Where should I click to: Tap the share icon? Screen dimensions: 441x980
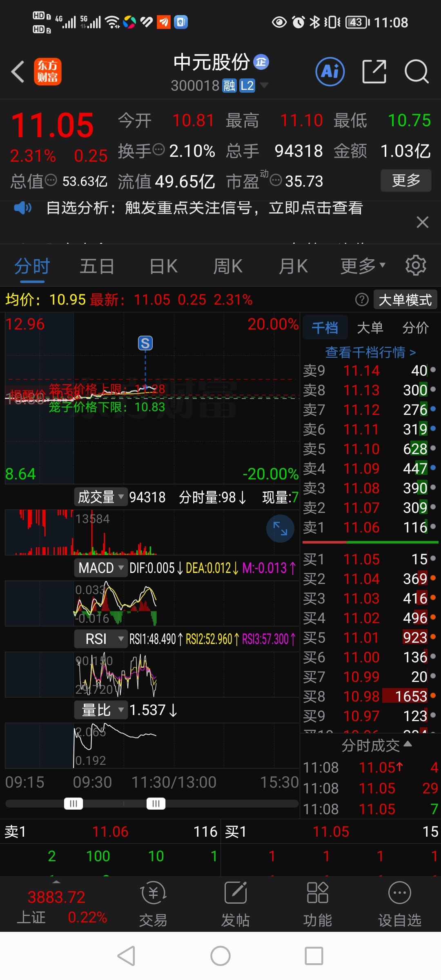click(x=374, y=71)
